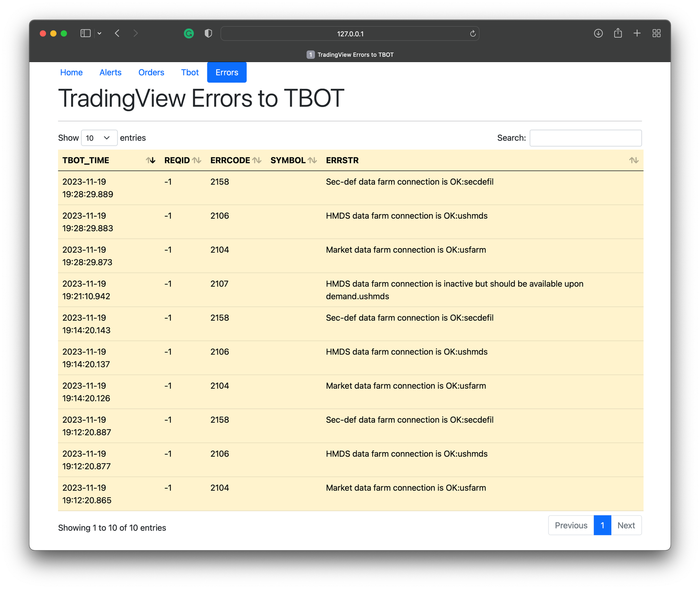Click the Next pagination button
The width and height of the screenshot is (700, 589).
point(626,525)
